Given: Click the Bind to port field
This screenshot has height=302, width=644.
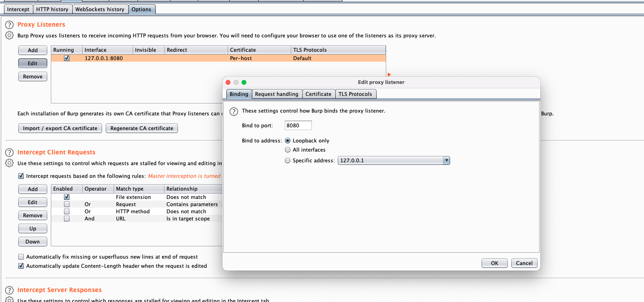Looking at the screenshot, I should click(x=298, y=125).
